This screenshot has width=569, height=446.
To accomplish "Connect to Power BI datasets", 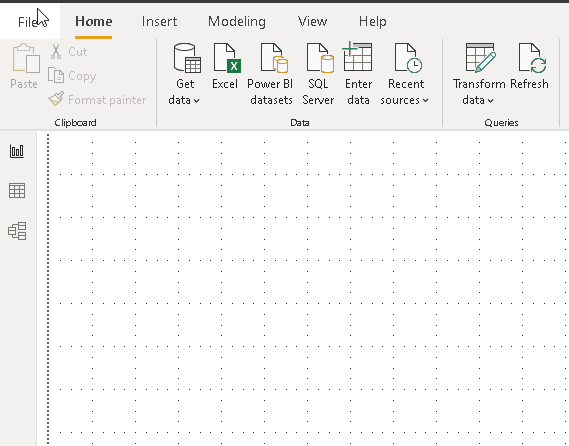I will [271, 74].
